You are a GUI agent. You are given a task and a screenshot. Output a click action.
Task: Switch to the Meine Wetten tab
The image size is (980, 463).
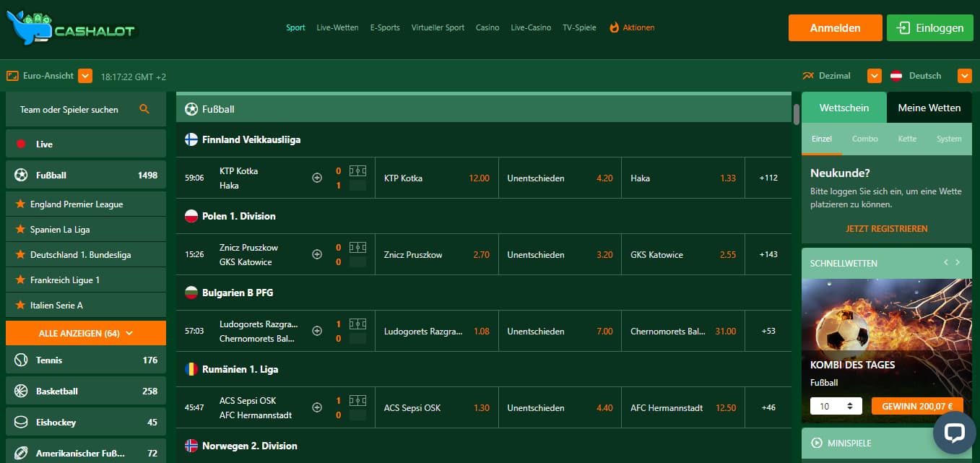(x=929, y=108)
